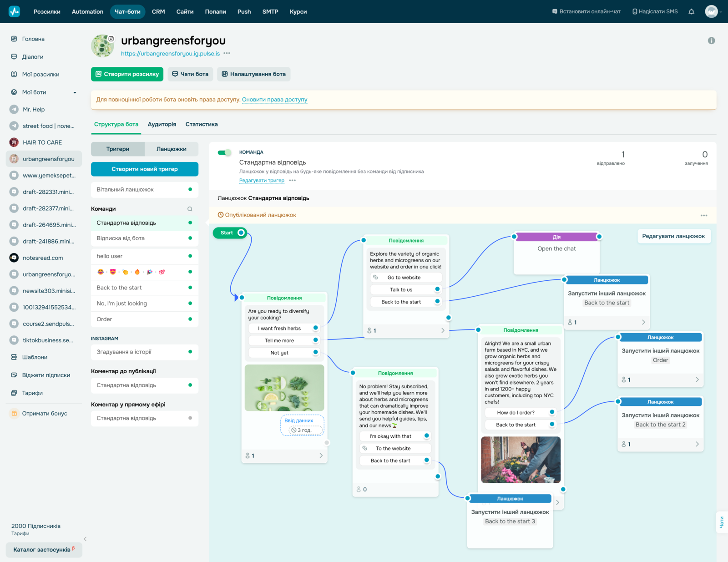
Task: Click the gardening photo thumbnail
Action: (x=521, y=460)
